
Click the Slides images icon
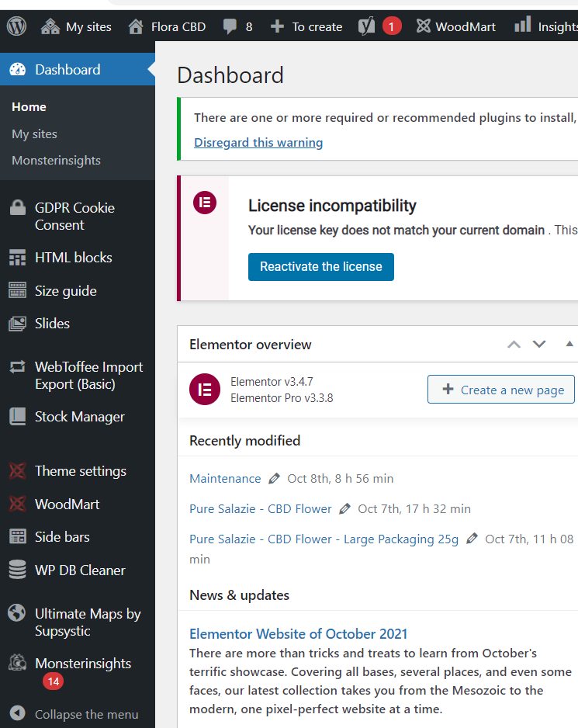pyautogui.click(x=18, y=324)
